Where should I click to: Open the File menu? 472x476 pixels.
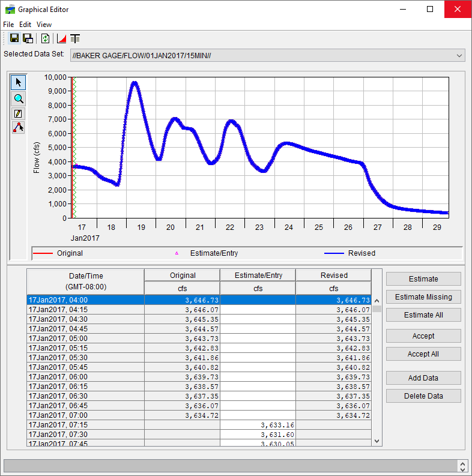(x=8, y=25)
